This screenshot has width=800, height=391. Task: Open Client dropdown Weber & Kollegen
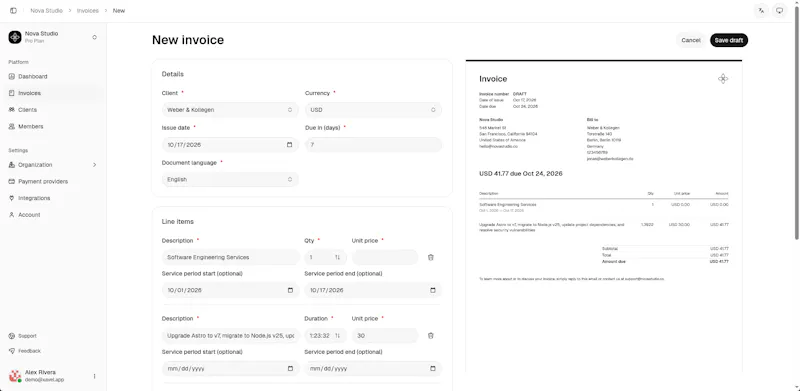pos(230,110)
